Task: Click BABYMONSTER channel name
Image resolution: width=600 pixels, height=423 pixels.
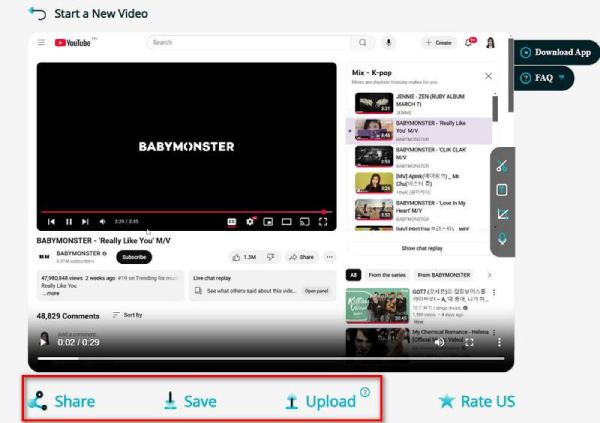Action: point(78,253)
